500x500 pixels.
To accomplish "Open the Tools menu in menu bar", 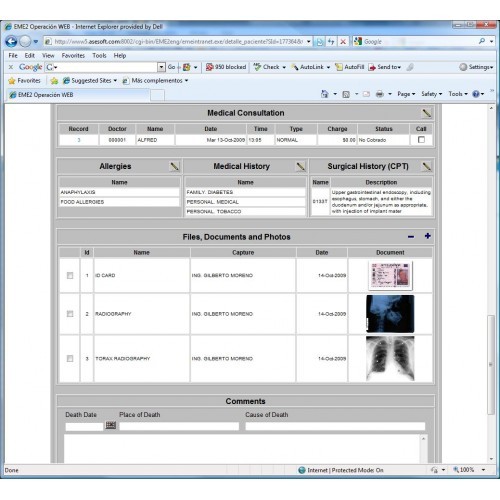I will tap(99, 56).
